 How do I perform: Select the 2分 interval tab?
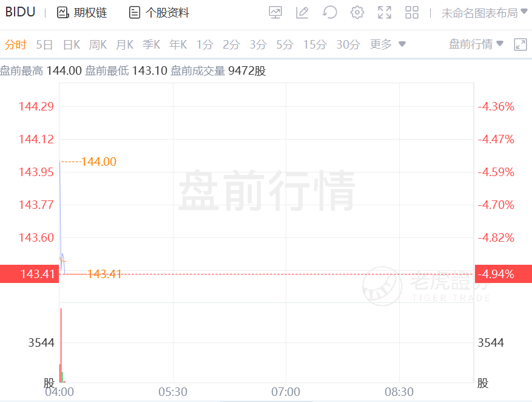(231, 44)
